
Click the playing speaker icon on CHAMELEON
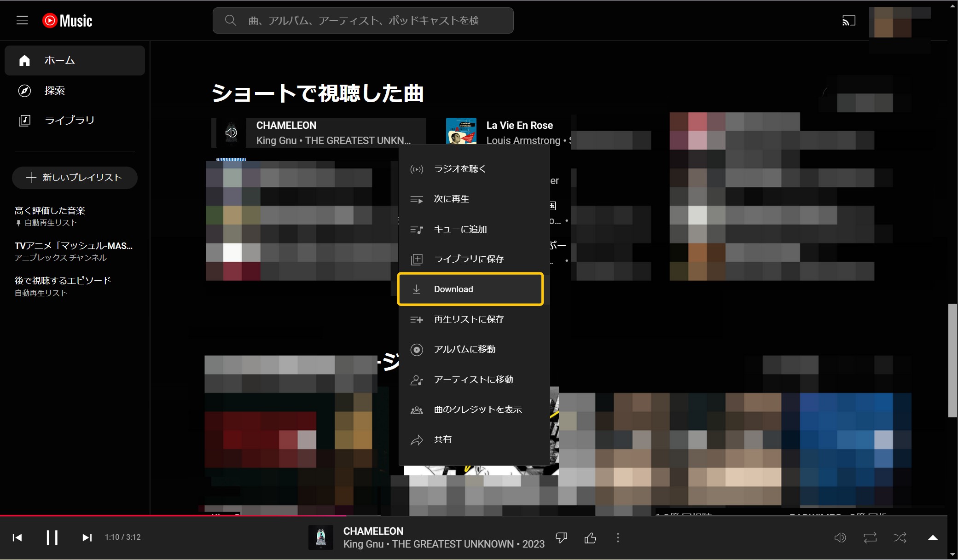231,133
